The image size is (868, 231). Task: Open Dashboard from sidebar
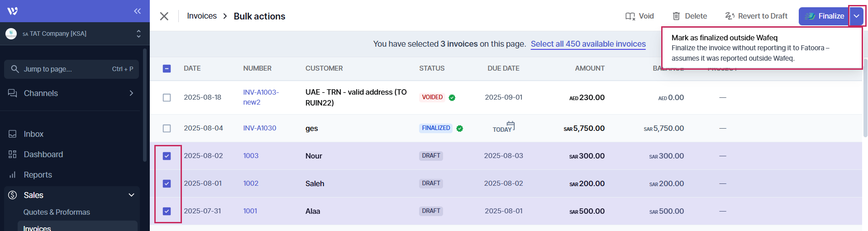point(43,154)
